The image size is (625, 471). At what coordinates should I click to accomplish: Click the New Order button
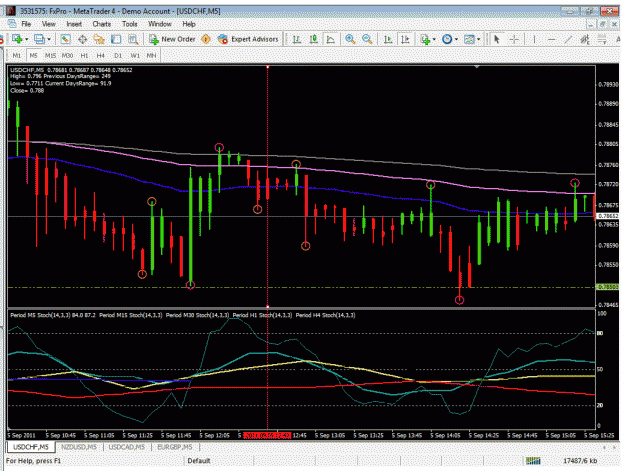point(172,39)
